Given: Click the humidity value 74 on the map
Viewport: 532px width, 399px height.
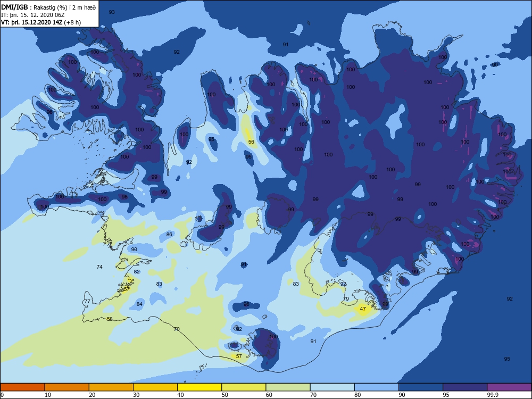Looking at the screenshot, I should (99, 267).
